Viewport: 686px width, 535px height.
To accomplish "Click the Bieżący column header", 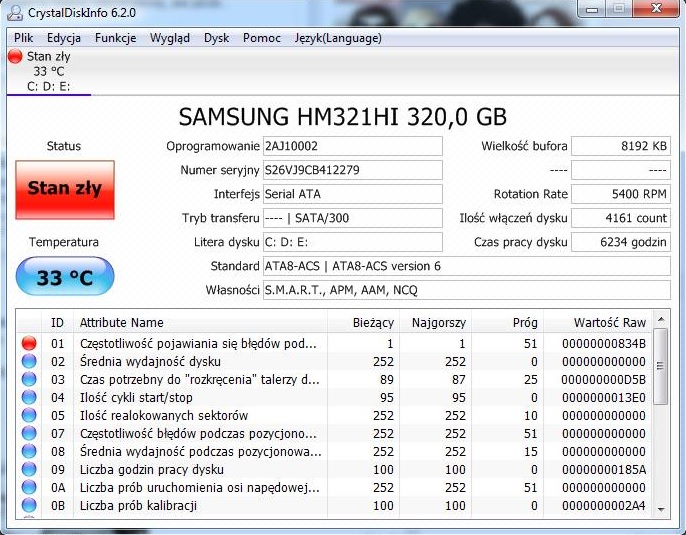I will 363,322.
